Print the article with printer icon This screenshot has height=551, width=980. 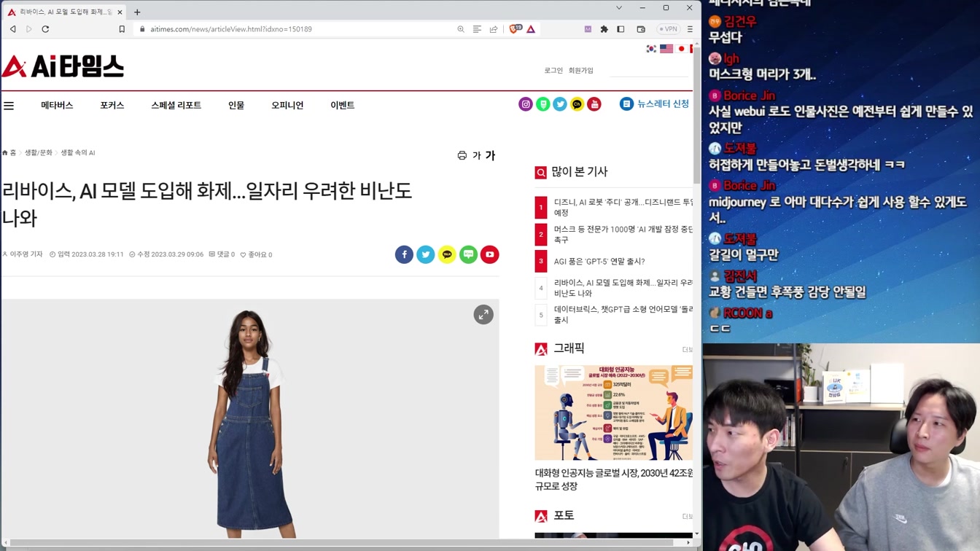462,155
